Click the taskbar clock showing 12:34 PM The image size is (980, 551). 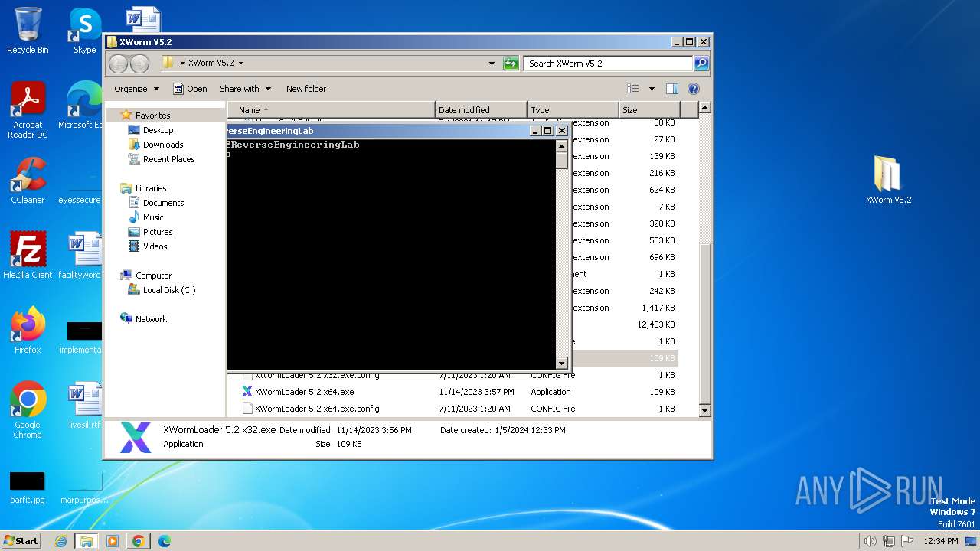click(x=941, y=541)
